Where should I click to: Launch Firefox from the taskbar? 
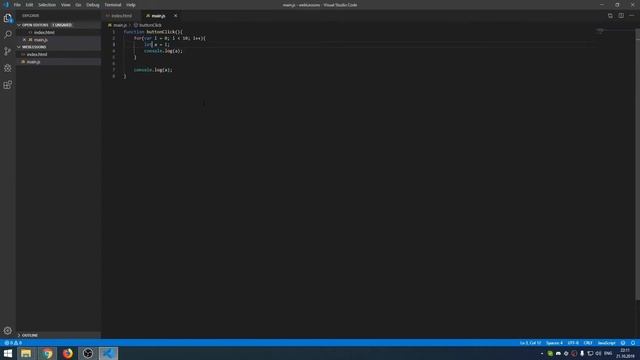[x=68, y=353]
